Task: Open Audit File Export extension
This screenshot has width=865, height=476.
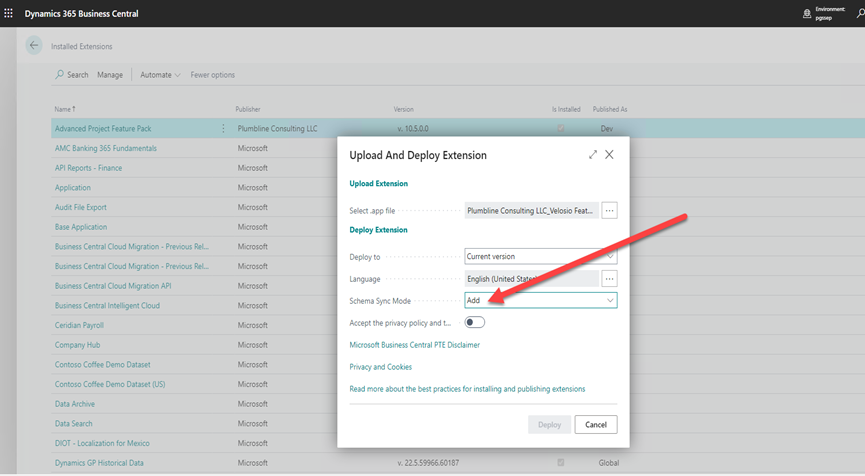Action: (81, 207)
